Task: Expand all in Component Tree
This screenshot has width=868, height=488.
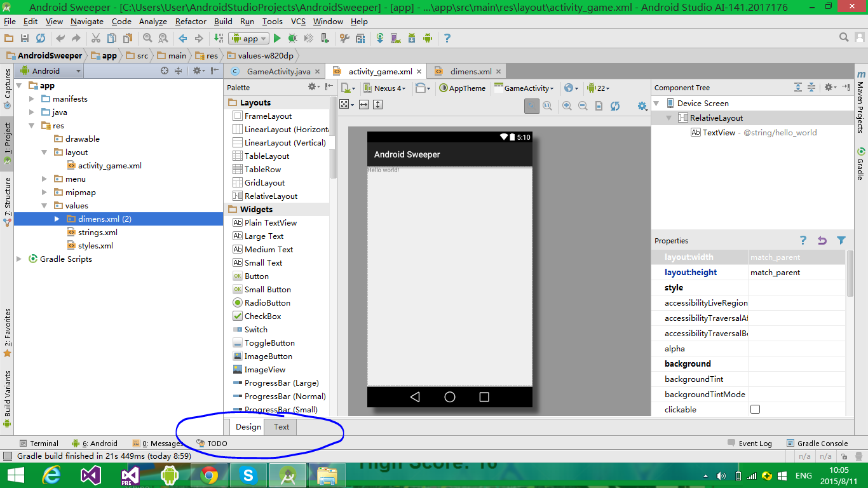Action: 798,88
